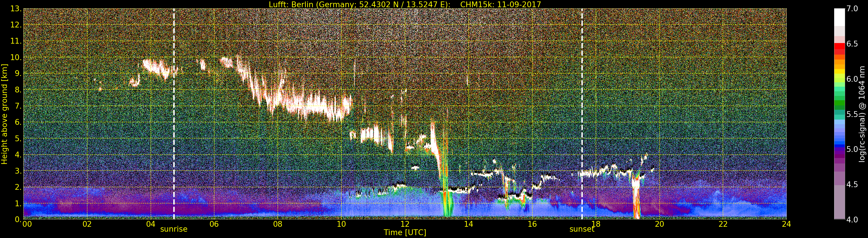Click the "Time [UTC]" axis label
The width and height of the screenshot is (868, 238).
405,232
